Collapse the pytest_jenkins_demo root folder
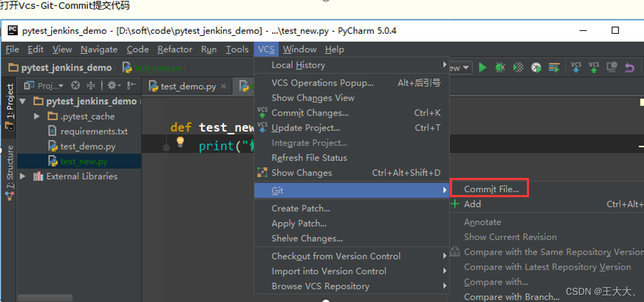The image size is (644, 302). [22, 101]
